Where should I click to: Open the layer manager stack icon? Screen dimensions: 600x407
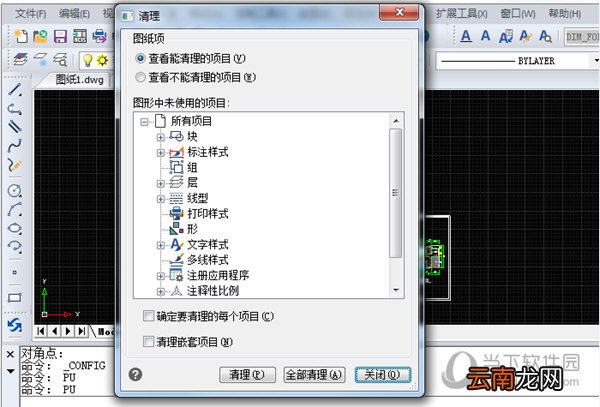tap(20, 60)
